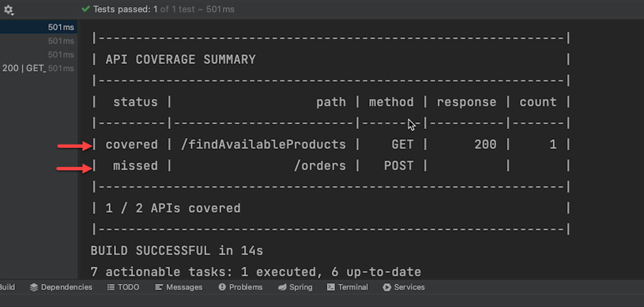644x307 pixels.
Task: Switch to the Build tab
Action: tap(7, 287)
